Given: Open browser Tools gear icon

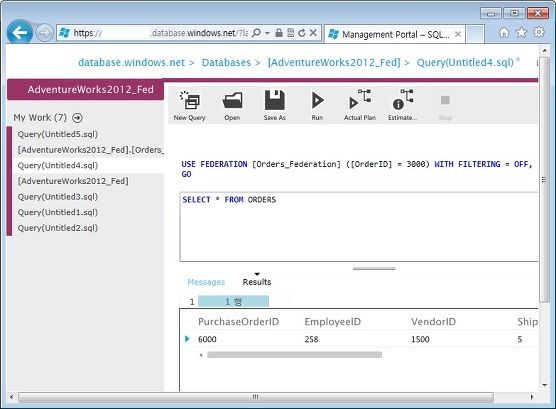Looking at the screenshot, I should 539,32.
